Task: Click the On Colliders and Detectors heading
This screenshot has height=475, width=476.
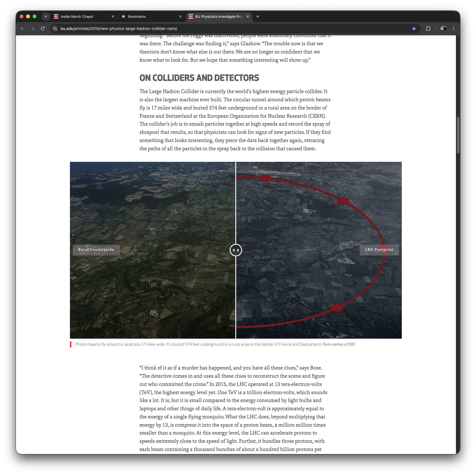Action: 199,78
